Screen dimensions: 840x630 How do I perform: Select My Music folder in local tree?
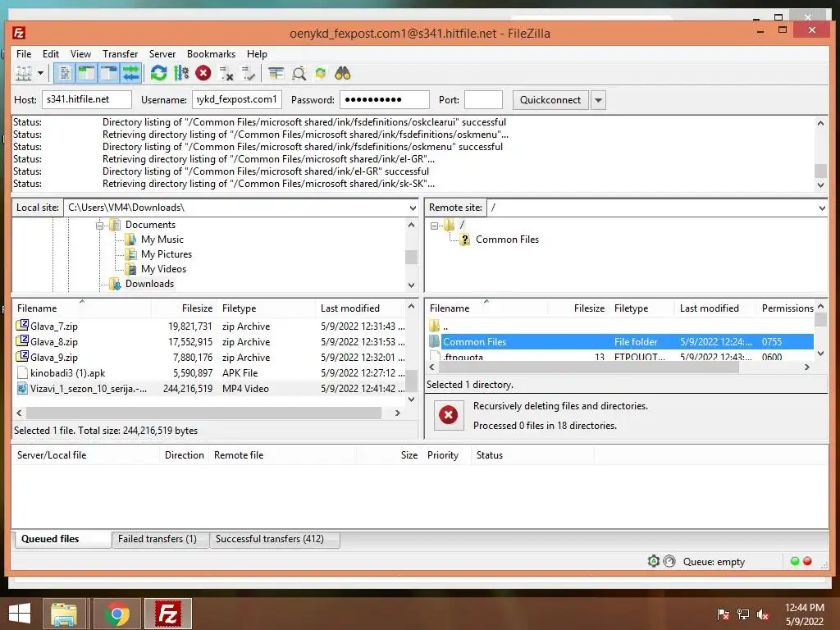click(162, 240)
